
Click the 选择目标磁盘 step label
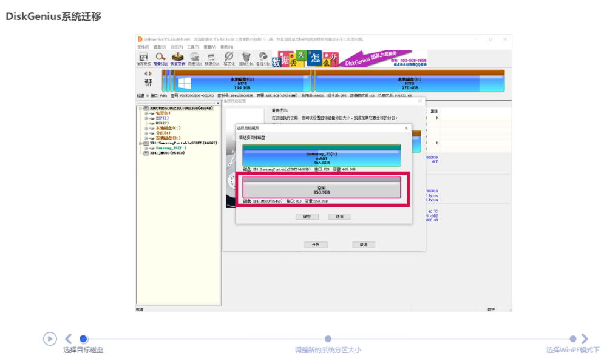[83, 350]
